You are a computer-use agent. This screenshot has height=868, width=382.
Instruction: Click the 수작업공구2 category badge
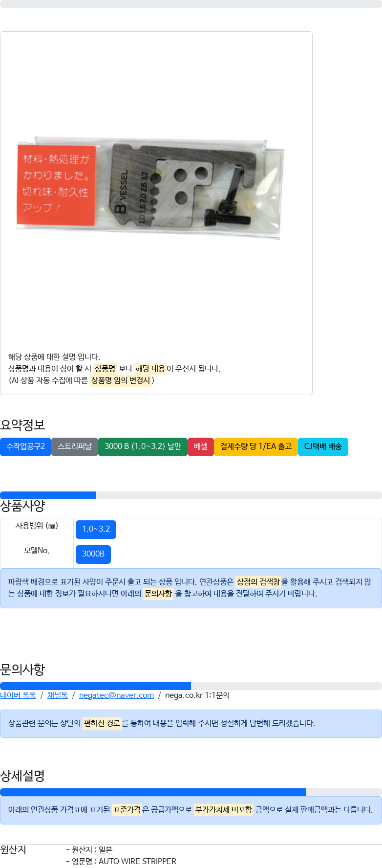point(25,447)
